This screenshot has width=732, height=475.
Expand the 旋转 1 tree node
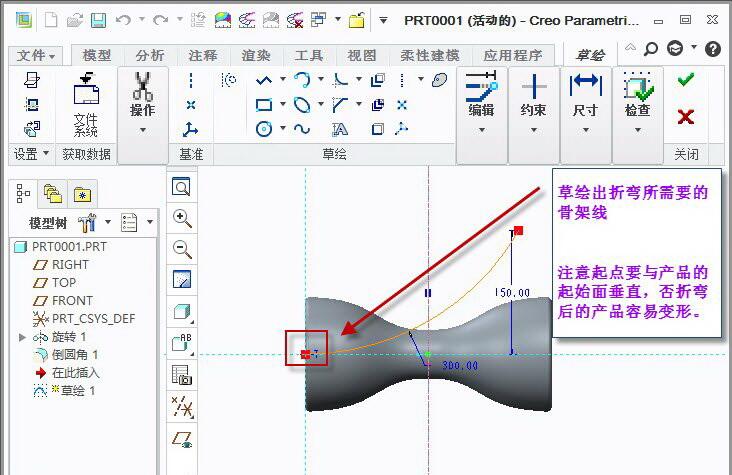[x=21, y=337]
